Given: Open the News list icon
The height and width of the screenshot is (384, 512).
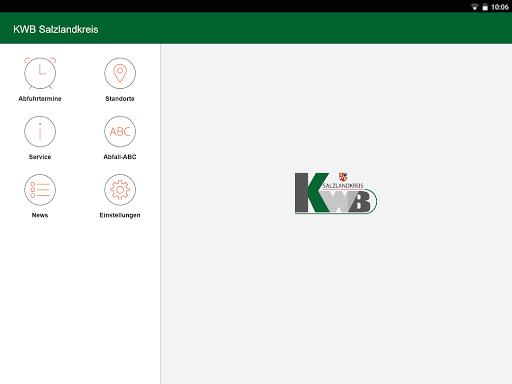Looking at the screenshot, I should 40,190.
